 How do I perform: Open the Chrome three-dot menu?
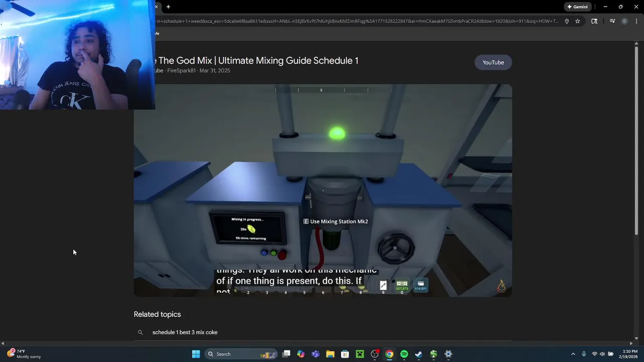click(x=636, y=21)
